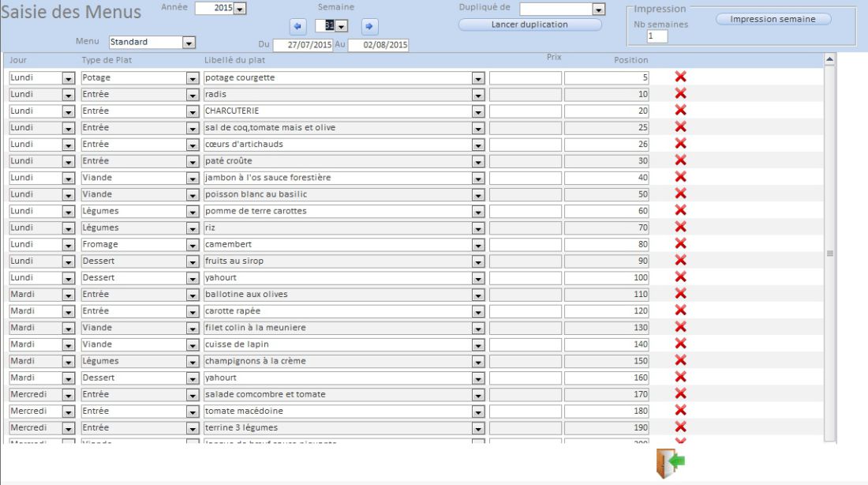Image resolution: width=868 pixels, height=485 pixels.
Task: Expand the Semaine number dropdown
Action: click(342, 26)
